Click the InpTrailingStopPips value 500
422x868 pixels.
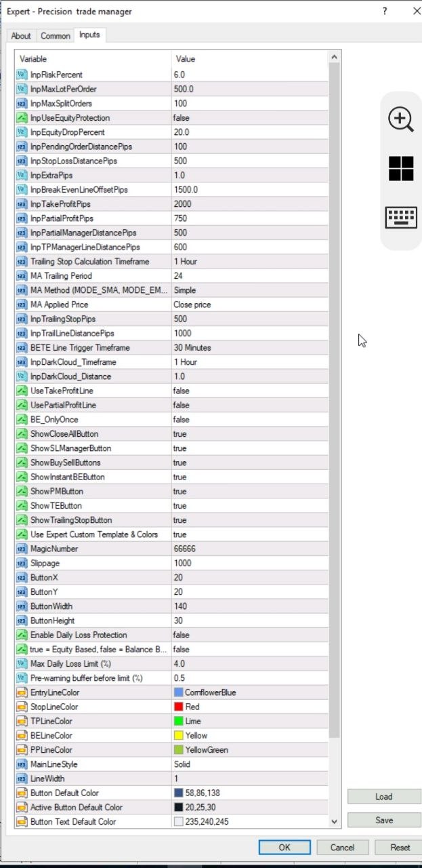[249, 319]
